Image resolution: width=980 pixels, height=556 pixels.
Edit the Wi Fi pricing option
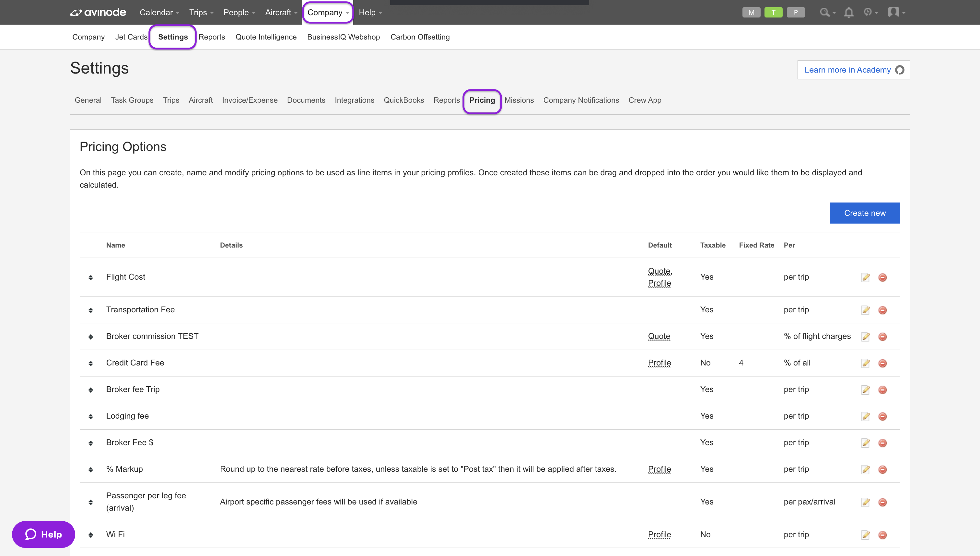(865, 535)
